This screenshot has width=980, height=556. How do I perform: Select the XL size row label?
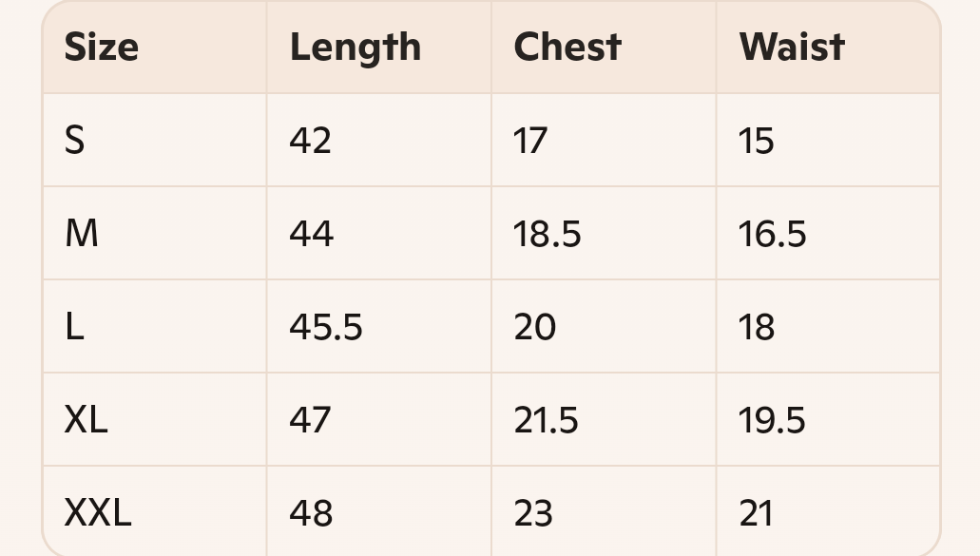[x=86, y=420]
